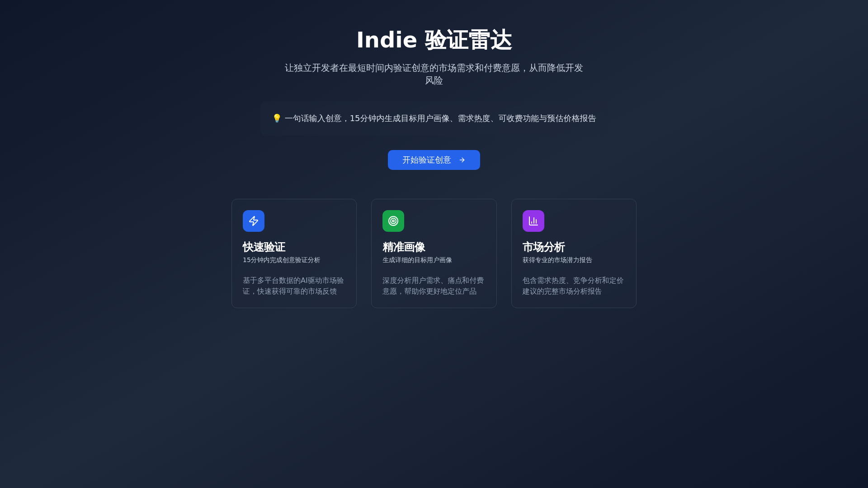
Task: Select the blue lightning bolt icon
Action: tap(254, 221)
